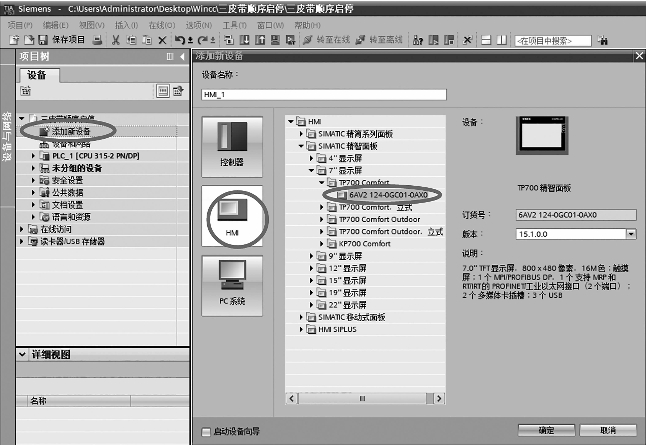Image resolution: width=646 pixels, height=445 pixels.
Task: Expand the KP700 Comfort tree node
Action: click(322, 244)
